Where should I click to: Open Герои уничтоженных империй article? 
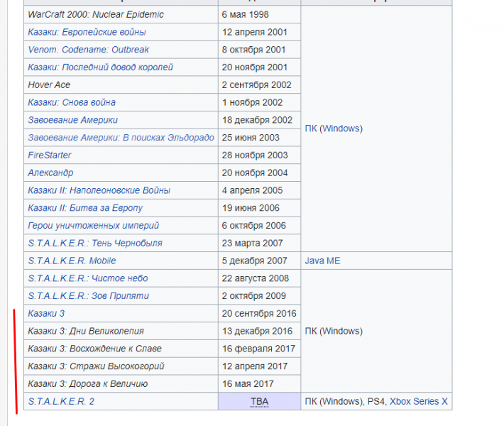point(93,225)
